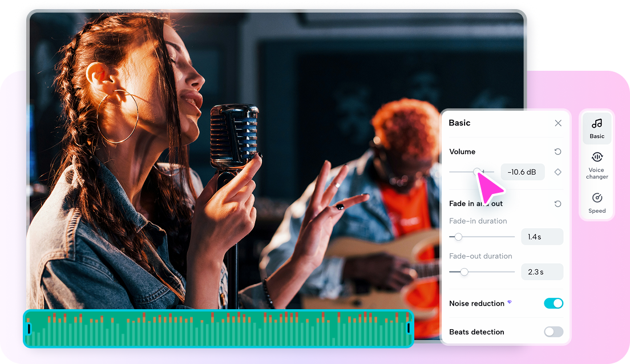Select the Basic tab in sidebar

[x=597, y=128]
